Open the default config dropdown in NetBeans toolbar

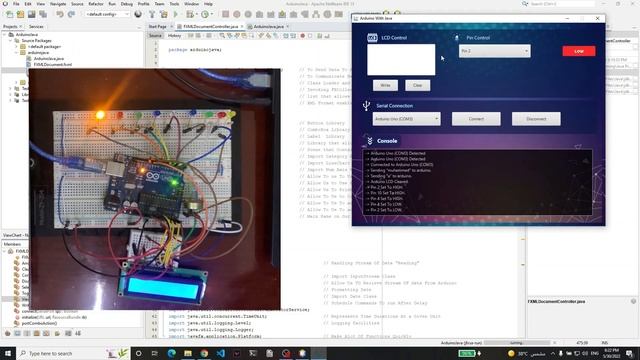(x=107, y=14)
